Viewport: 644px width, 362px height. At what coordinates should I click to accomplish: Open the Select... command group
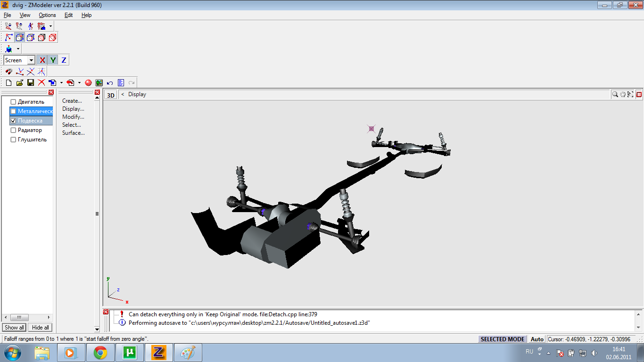(72, 125)
